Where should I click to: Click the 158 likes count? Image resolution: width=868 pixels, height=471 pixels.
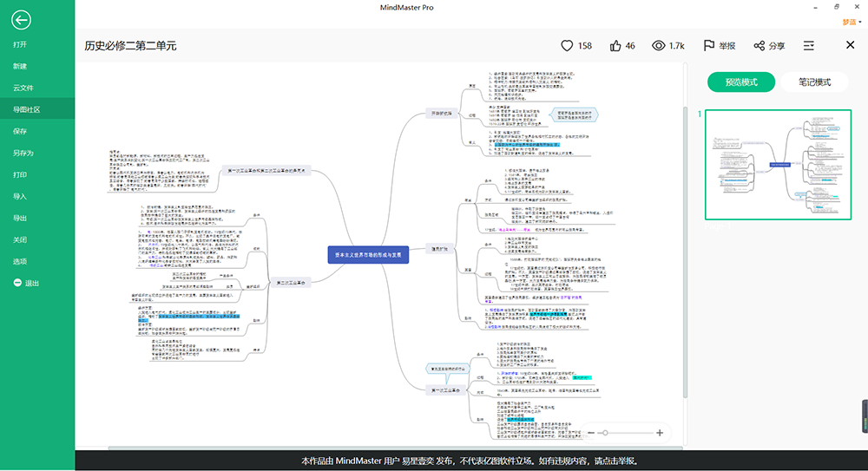[584, 46]
